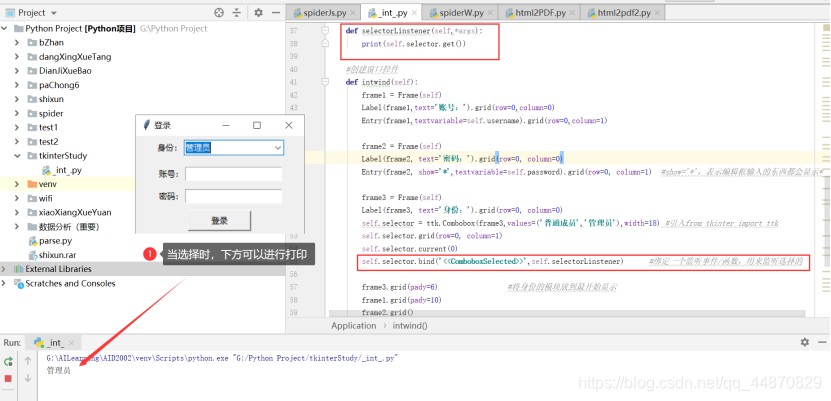Click the 管理员 output line in console
Image resolution: width=831 pixels, height=401 pixels.
pyautogui.click(x=58, y=370)
